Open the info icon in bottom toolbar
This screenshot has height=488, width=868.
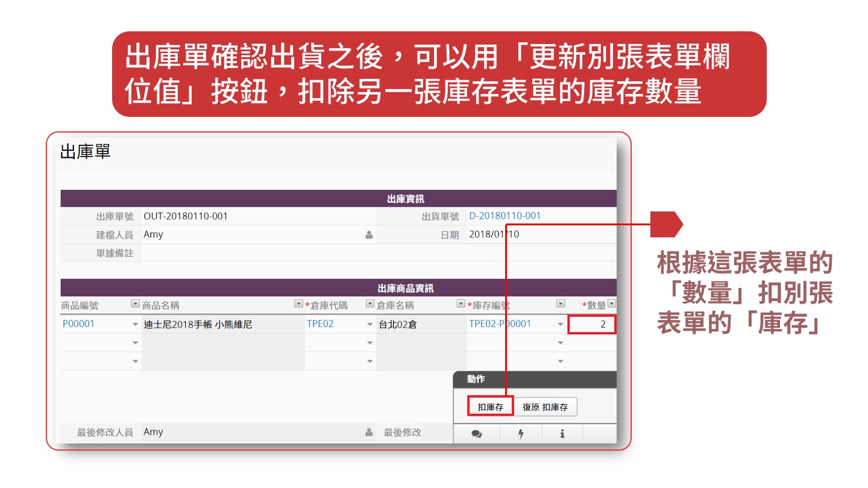562,434
